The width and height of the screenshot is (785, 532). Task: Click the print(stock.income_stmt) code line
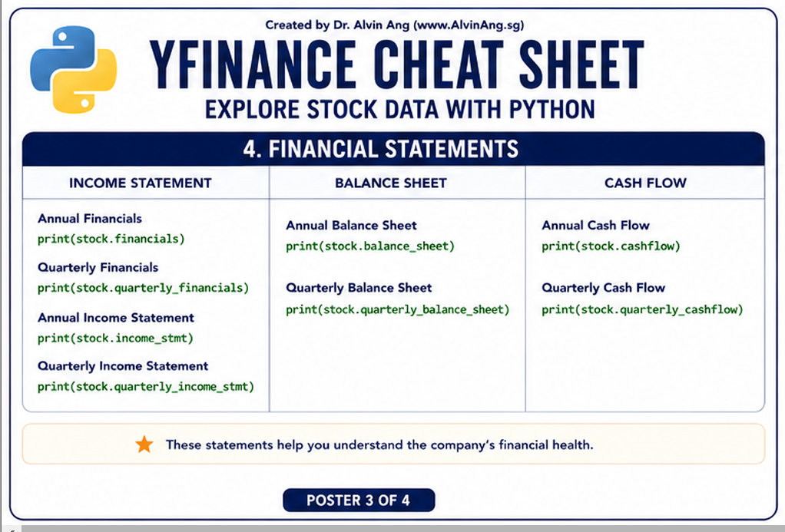pos(115,339)
